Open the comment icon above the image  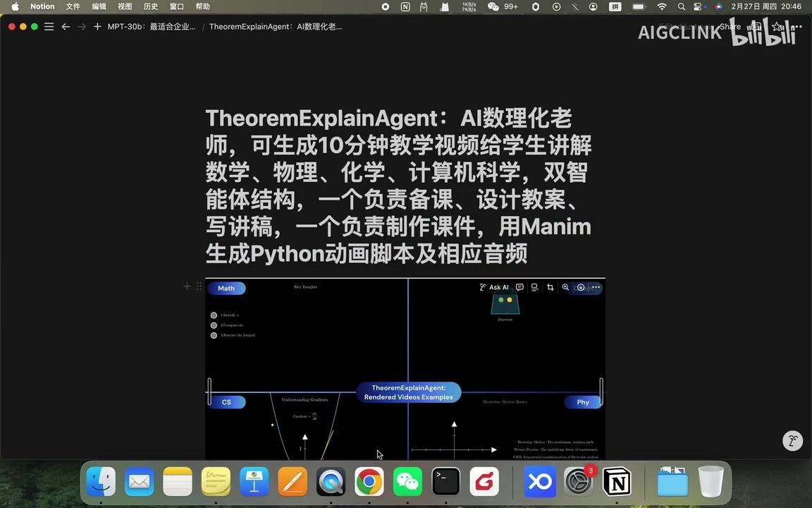(x=519, y=287)
